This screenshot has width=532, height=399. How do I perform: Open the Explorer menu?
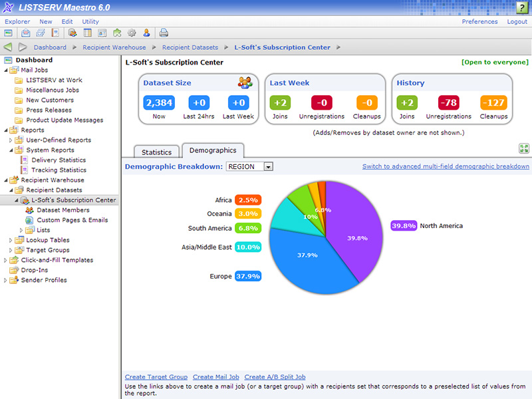tap(17, 21)
